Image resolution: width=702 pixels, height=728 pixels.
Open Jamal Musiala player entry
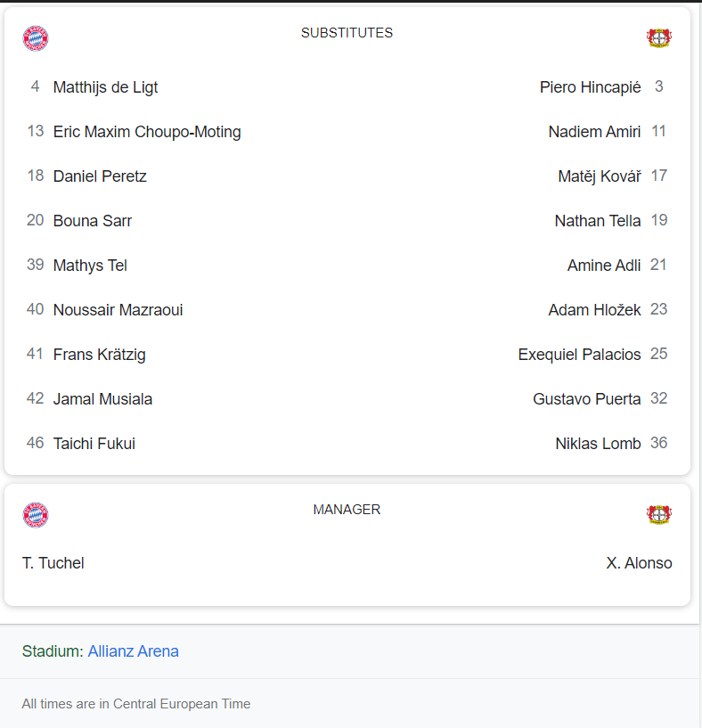(x=102, y=399)
